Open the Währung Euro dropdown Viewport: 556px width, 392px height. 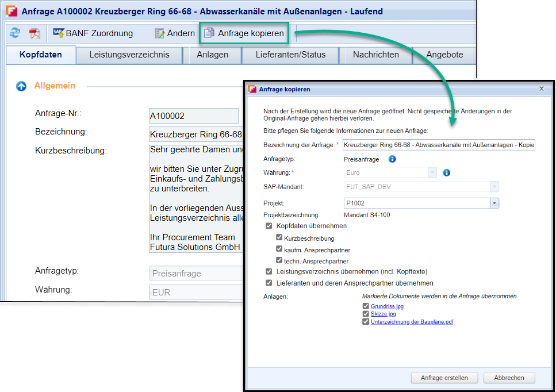(432, 172)
